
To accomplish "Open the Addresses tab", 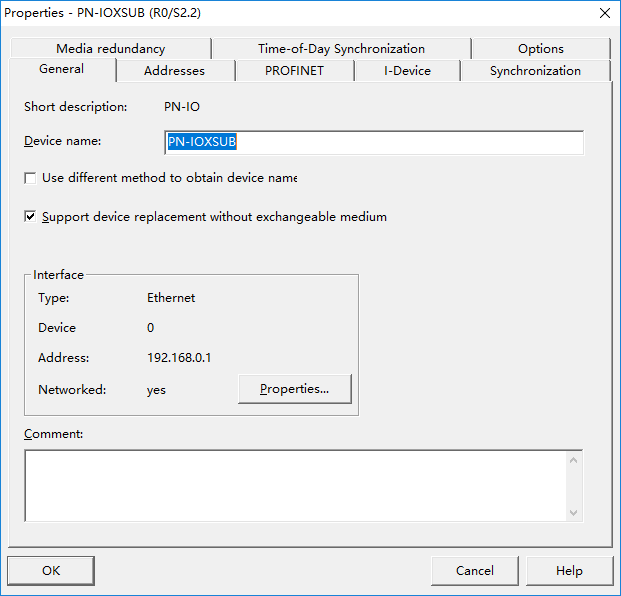I will 174,71.
